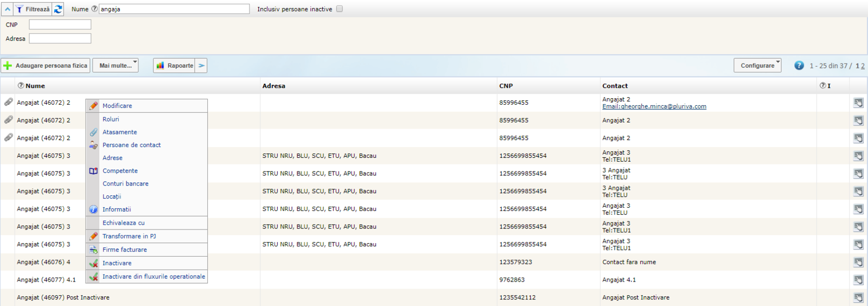The width and height of the screenshot is (868, 306).
Task: Go to page 2 of results
Action: (863, 66)
